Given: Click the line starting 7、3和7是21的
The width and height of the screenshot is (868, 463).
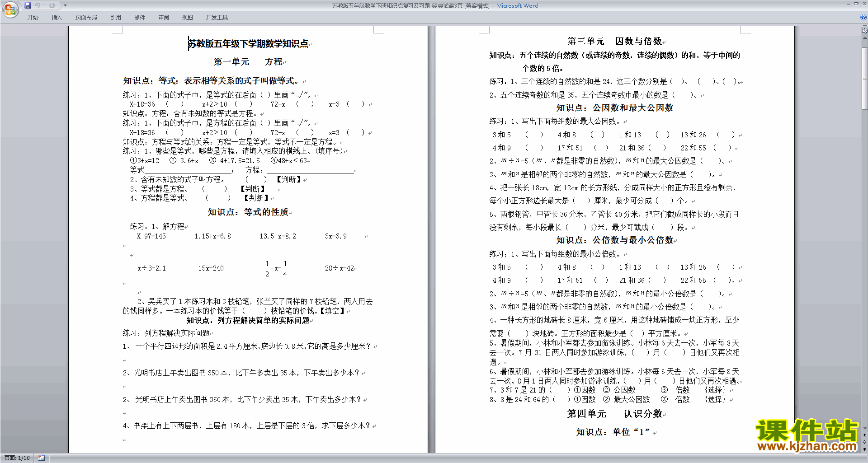Looking at the screenshot, I should (x=607, y=390).
